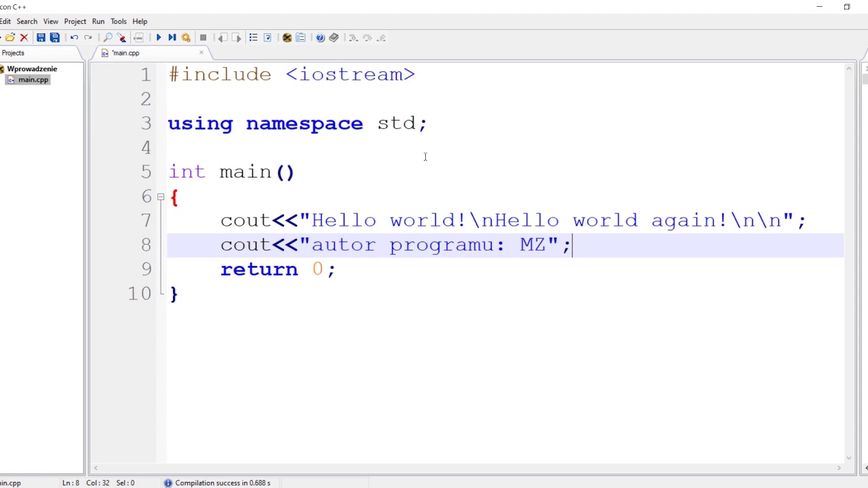Click the red X close-file icon
Image resolution: width=868 pixels, height=488 pixels.
[24, 38]
